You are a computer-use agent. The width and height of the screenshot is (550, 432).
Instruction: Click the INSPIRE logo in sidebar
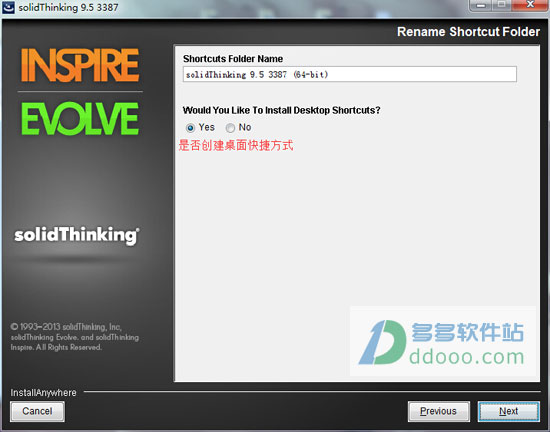(x=80, y=65)
